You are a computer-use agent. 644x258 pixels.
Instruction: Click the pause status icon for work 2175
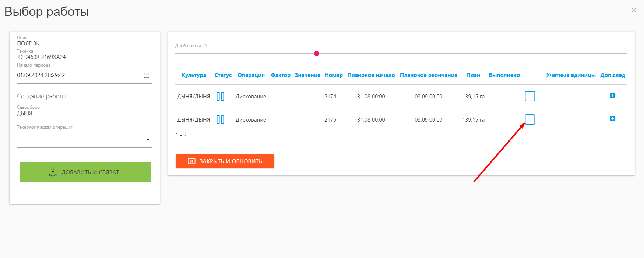click(220, 119)
